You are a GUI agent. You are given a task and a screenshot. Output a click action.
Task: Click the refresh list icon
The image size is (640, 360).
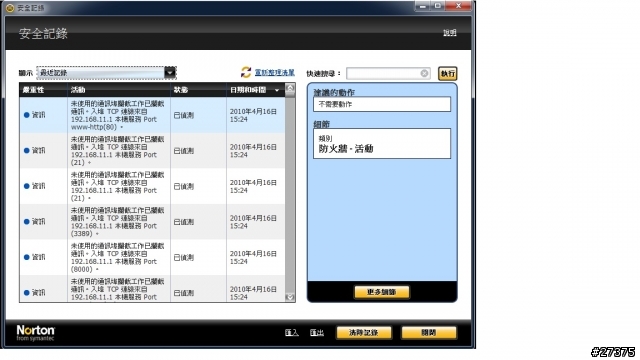tap(246, 73)
